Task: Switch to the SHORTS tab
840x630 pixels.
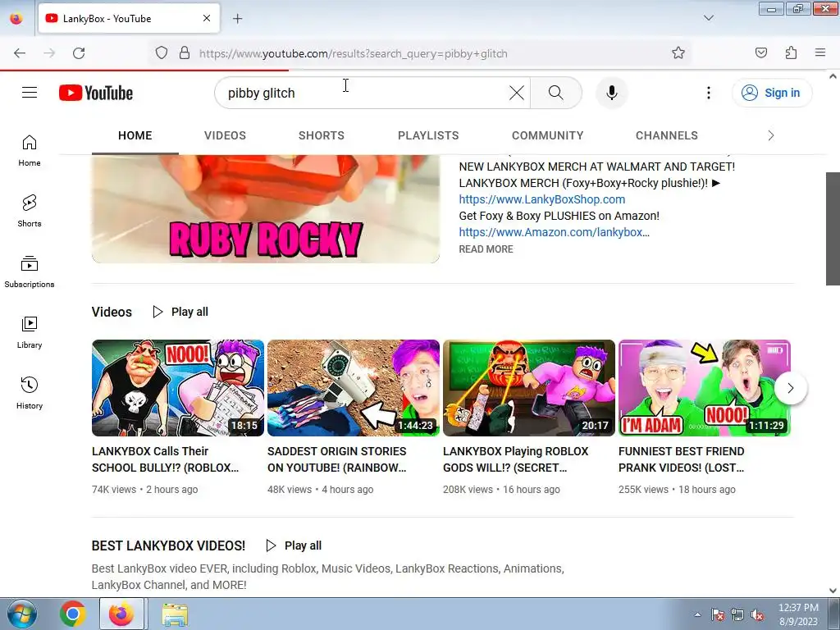Action: (x=322, y=135)
